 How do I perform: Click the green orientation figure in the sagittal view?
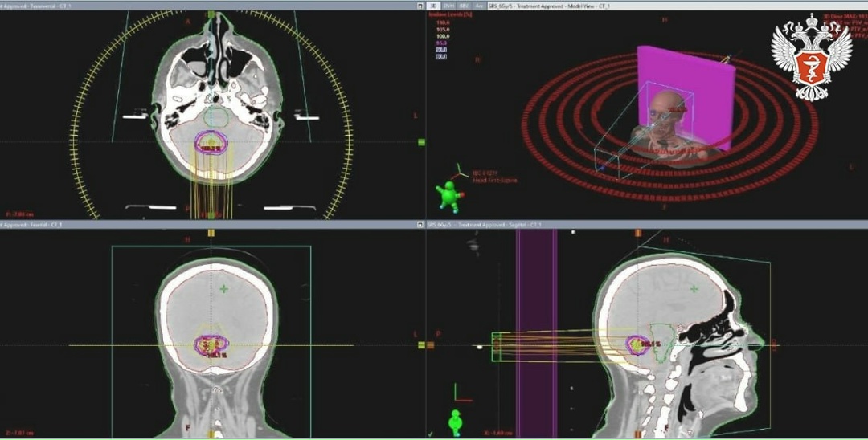tap(456, 422)
